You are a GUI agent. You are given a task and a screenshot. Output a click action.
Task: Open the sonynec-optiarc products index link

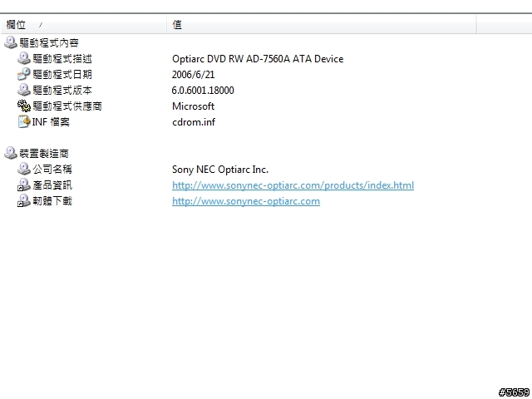coord(293,185)
